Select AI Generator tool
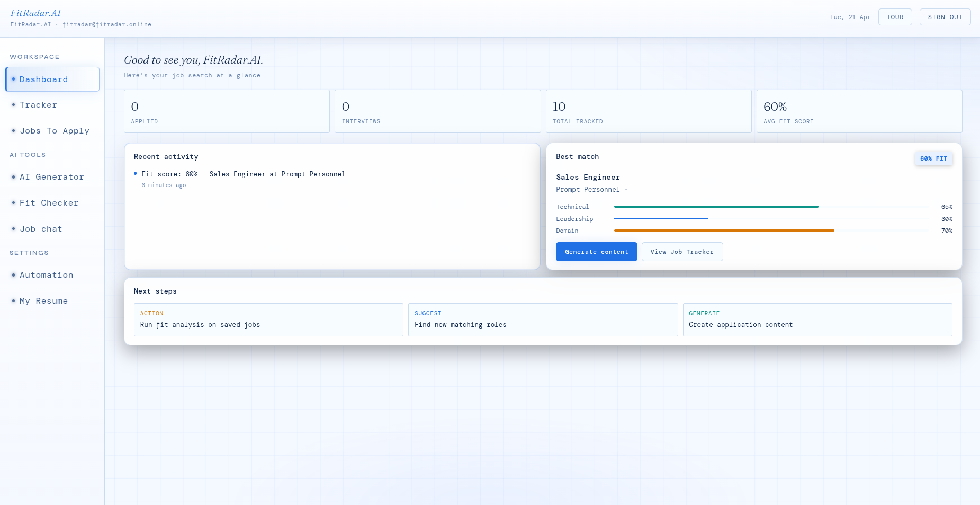The height and width of the screenshot is (505, 980). 52,177
